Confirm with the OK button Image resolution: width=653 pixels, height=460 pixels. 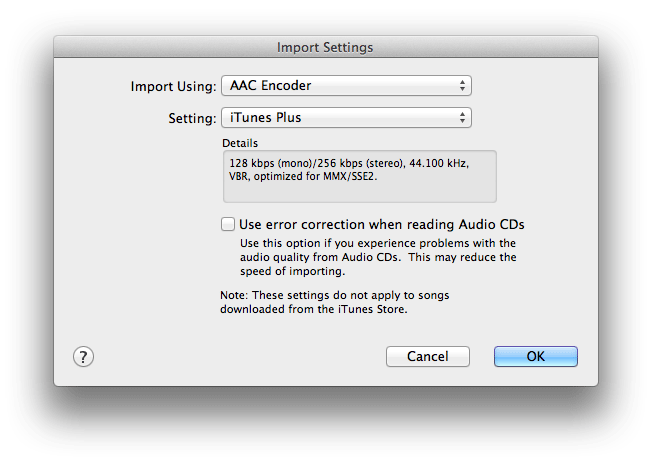coord(535,357)
